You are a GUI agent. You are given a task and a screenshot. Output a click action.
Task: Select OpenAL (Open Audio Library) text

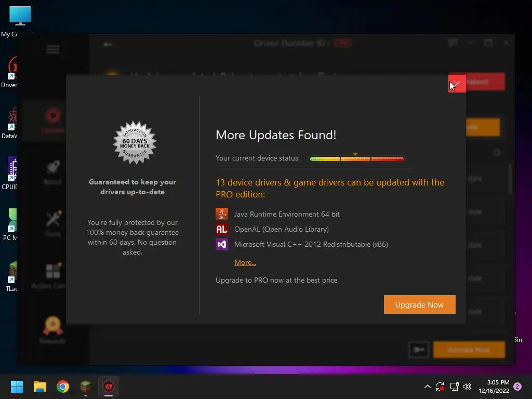(x=281, y=229)
